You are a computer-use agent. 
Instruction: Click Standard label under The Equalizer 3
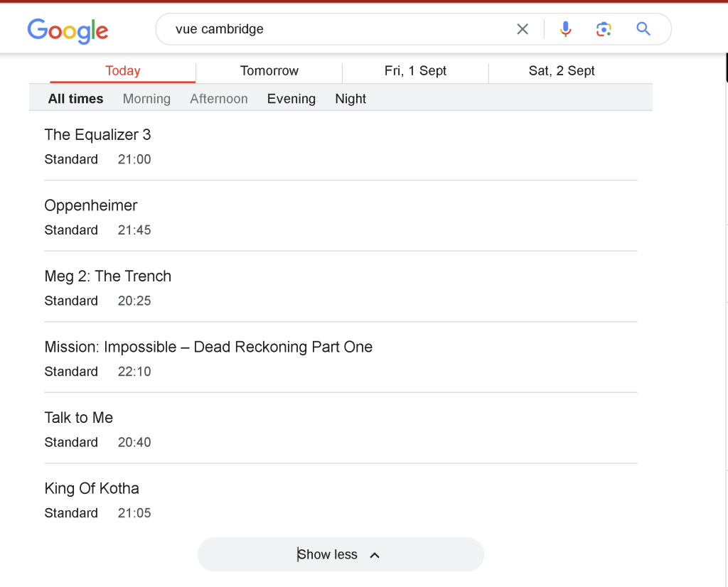tap(71, 159)
